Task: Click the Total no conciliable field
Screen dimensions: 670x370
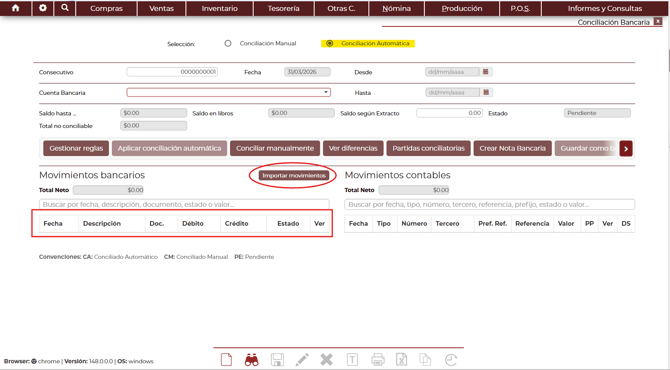Action: 153,126
